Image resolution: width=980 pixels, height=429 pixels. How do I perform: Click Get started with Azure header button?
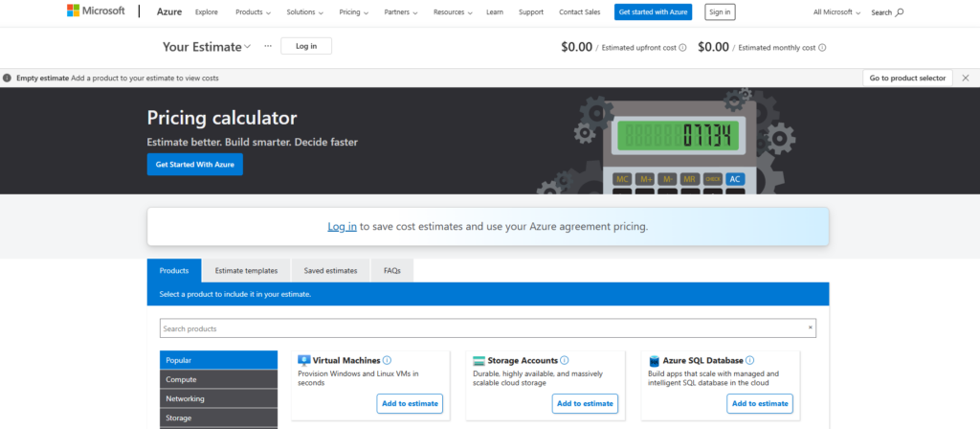pyautogui.click(x=653, y=11)
